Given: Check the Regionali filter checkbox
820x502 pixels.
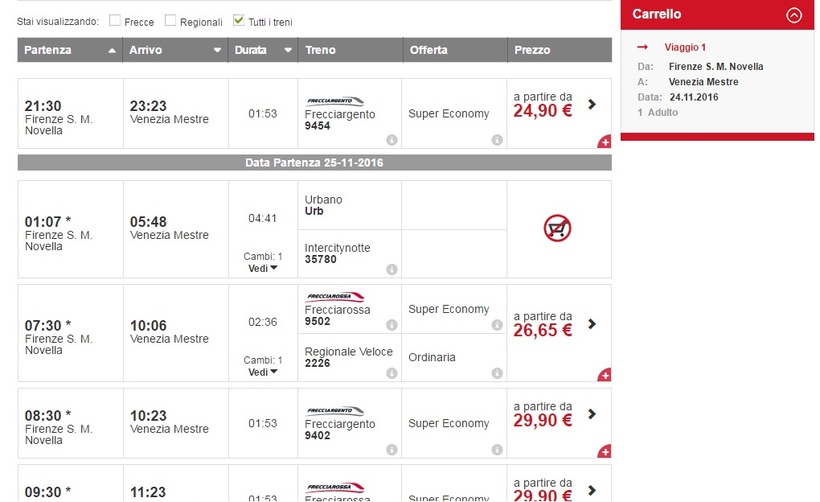Looking at the screenshot, I should pyautogui.click(x=171, y=20).
